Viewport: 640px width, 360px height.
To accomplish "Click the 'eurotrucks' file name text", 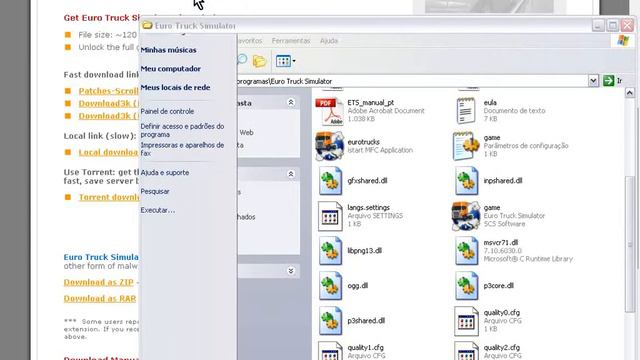I will tap(363, 142).
